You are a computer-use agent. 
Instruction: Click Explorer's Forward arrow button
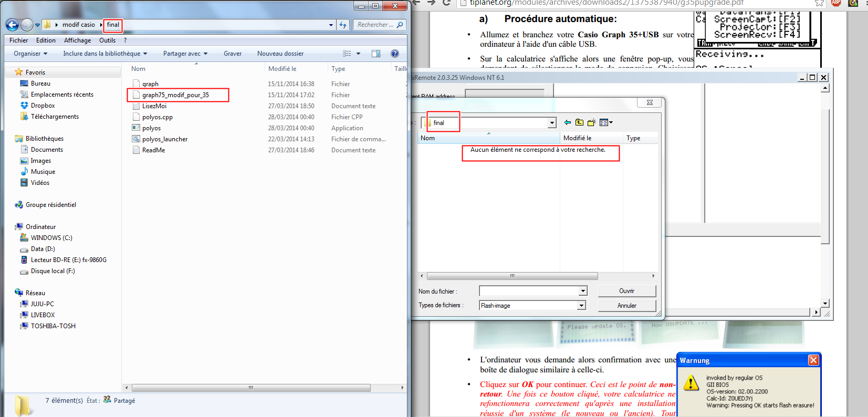coord(27,25)
